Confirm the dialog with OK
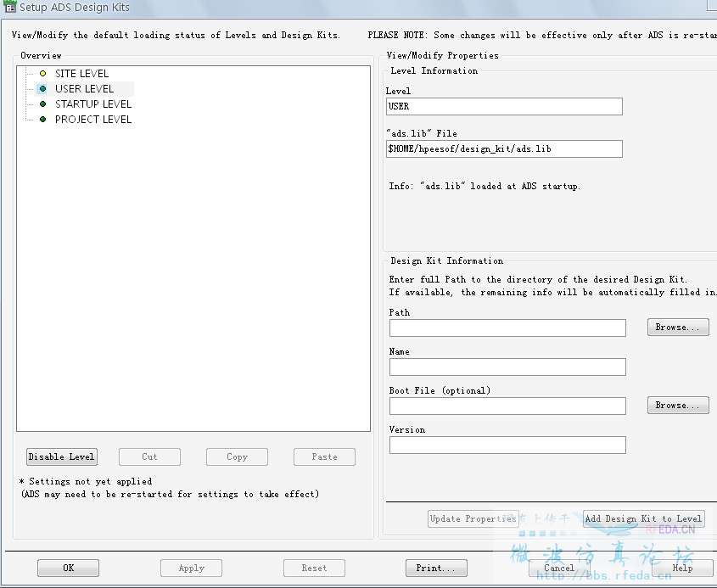This screenshot has height=588, width=717. (68, 568)
